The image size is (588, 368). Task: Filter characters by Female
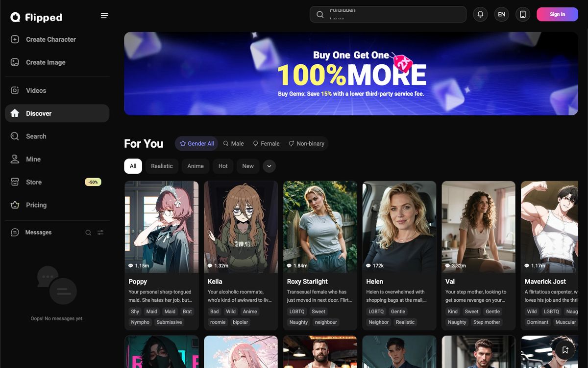[266, 144]
